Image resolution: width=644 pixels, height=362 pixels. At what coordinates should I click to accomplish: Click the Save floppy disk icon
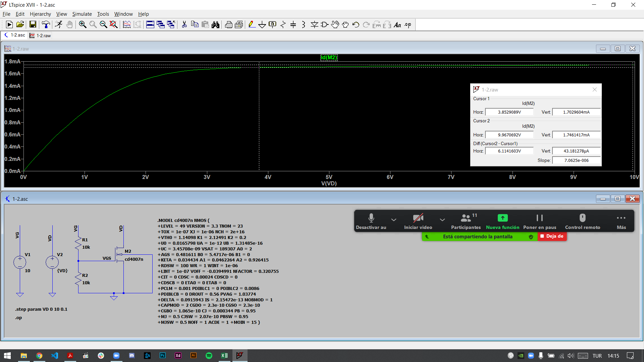33,24
